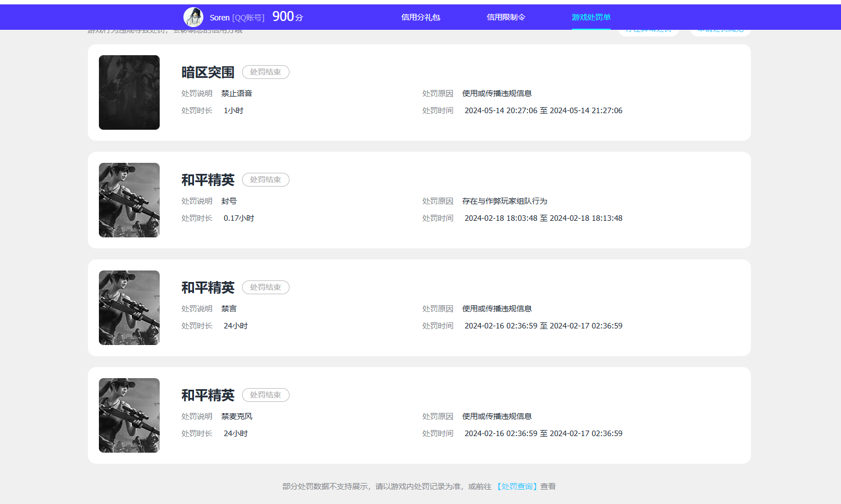The height and width of the screenshot is (504, 841).
Task: Click 处罚结束 badge beside 暗区突围
Action: [266, 72]
